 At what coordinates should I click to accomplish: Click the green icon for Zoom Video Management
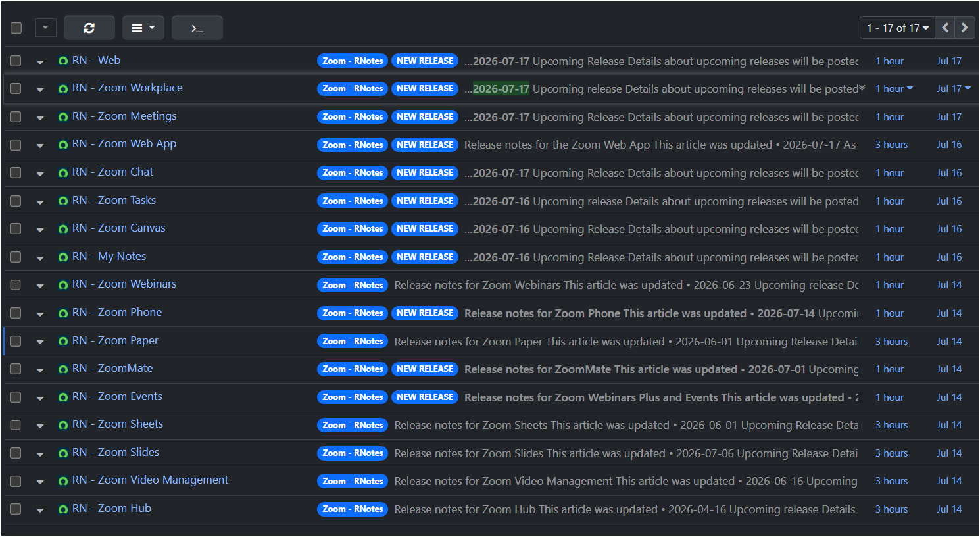click(x=63, y=481)
